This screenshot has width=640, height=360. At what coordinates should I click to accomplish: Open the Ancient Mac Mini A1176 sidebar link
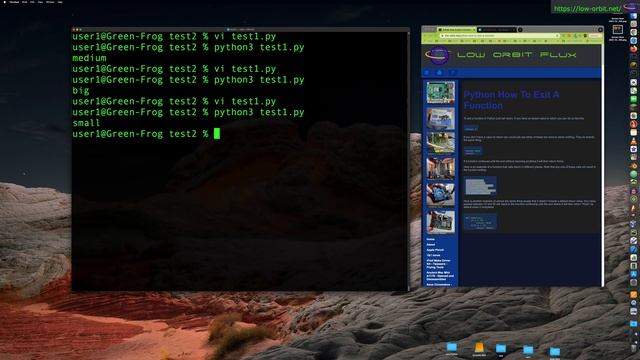[440, 276]
